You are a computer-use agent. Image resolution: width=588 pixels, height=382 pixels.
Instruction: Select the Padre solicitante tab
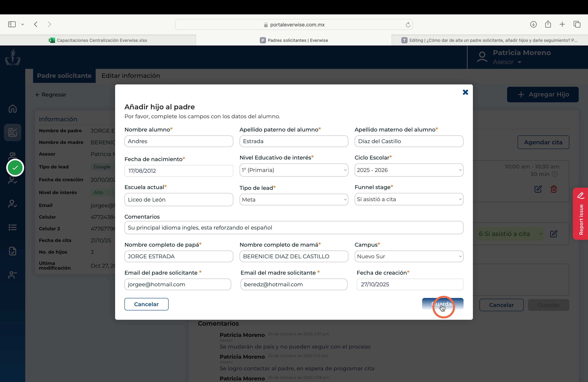[x=64, y=76]
